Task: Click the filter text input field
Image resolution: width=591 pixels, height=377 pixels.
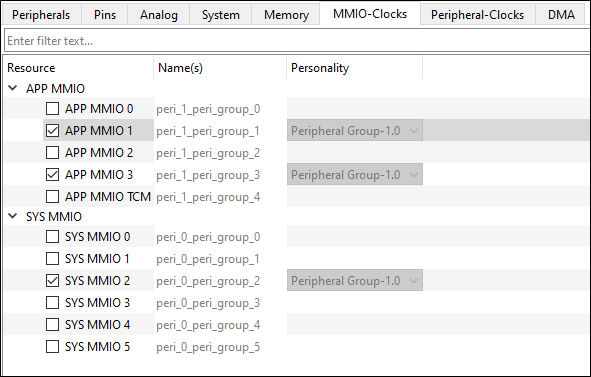Action: click(297, 40)
